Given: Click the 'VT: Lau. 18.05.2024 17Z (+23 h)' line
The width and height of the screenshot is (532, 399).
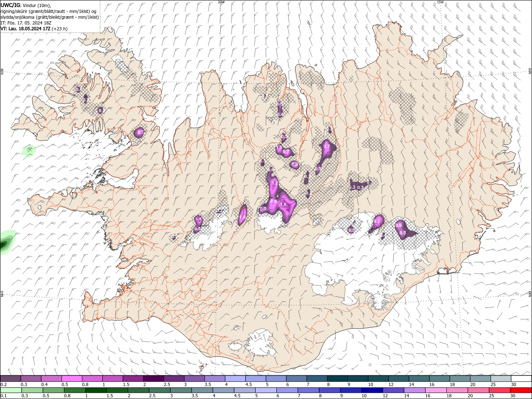Looking at the screenshot, I should (x=34, y=29).
